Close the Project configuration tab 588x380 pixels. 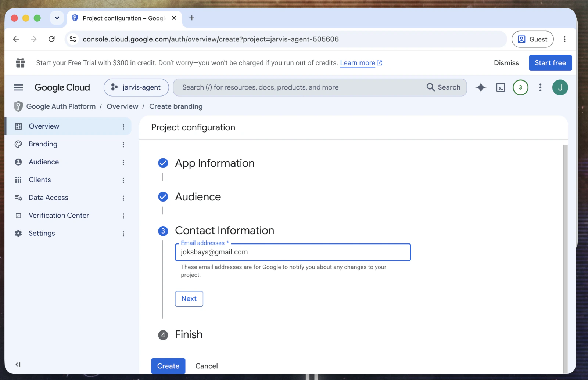click(174, 18)
